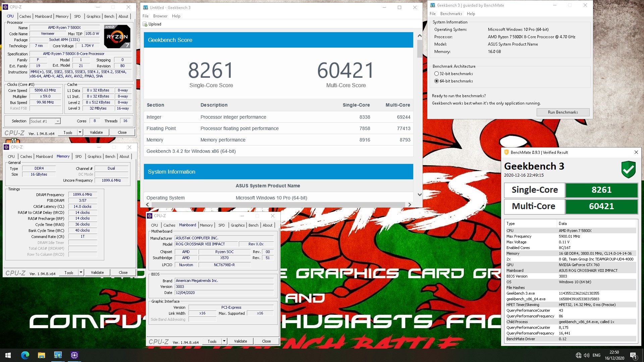Click Tools button in Mainboard CPU-Z window
This screenshot has height=362, width=644.
pyautogui.click(x=212, y=341)
